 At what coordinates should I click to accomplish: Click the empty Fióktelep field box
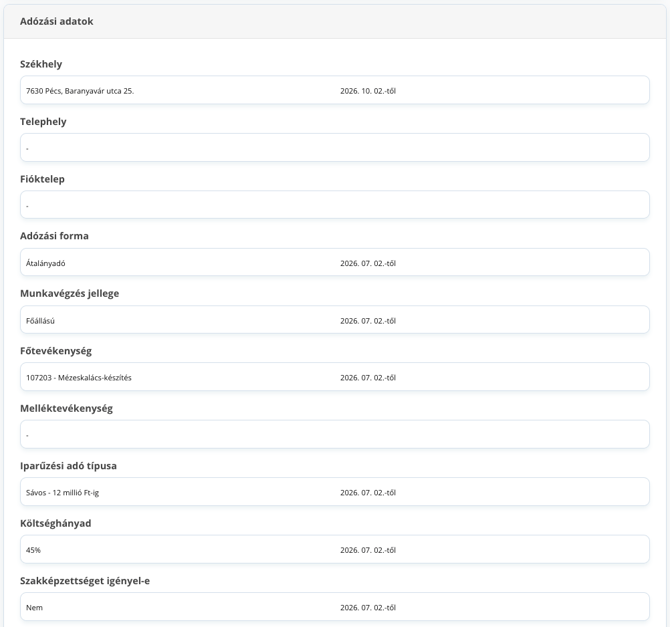coord(335,205)
